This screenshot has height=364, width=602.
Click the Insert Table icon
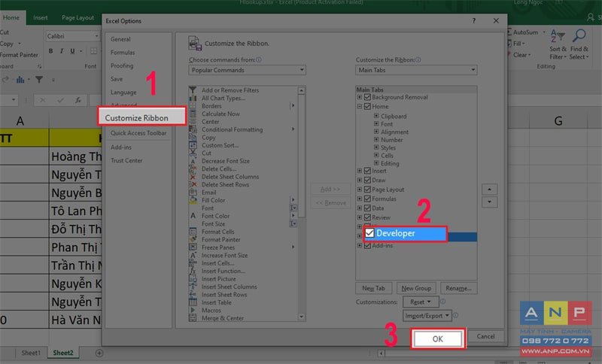pyautogui.click(x=193, y=302)
